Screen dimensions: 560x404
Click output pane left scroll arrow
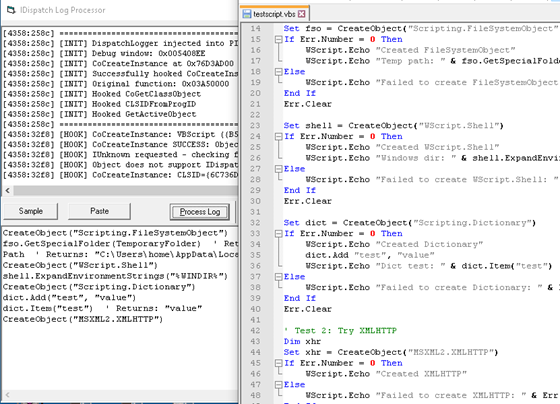click(7, 395)
